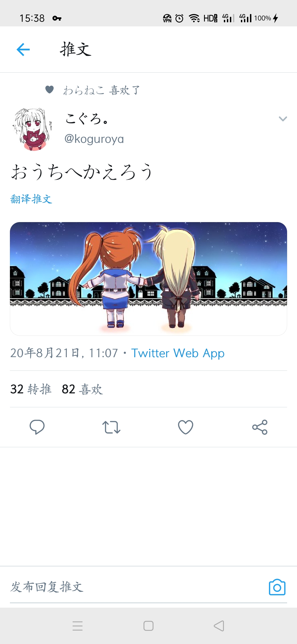Open こぐろ。 profile avatar
The width and height of the screenshot is (297, 644).
point(32,129)
